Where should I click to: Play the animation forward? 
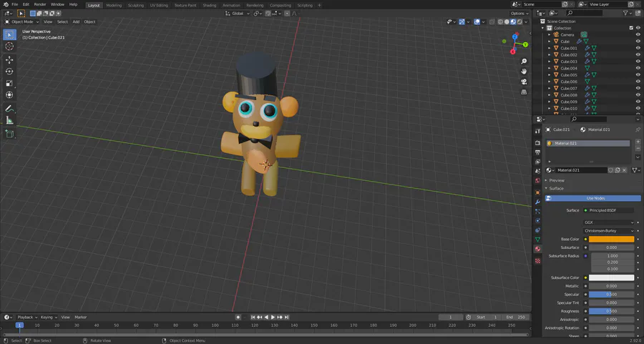pyautogui.click(x=273, y=318)
